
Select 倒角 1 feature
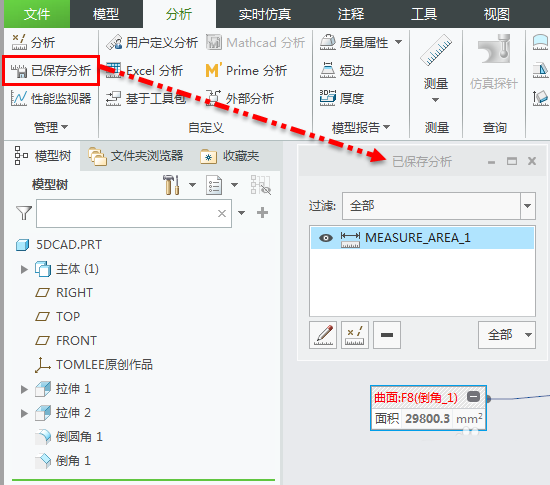click(x=63, y=461)
